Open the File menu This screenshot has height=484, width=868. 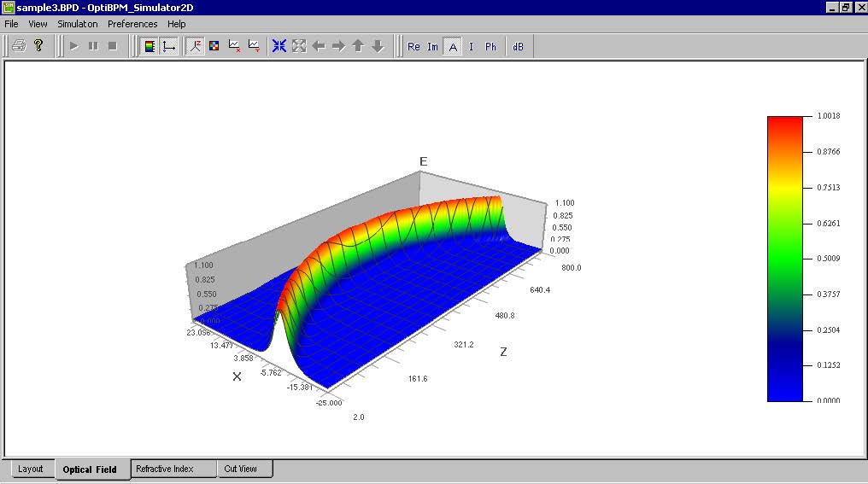click(x=11, y=24)
